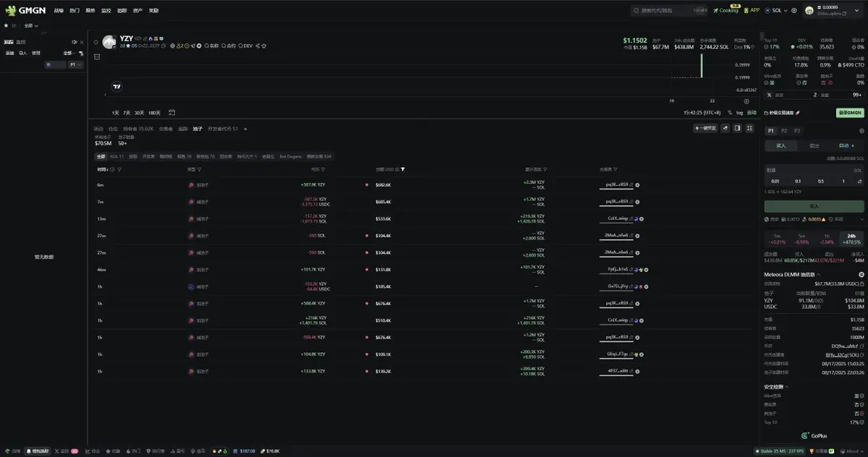Open the SOL chain dropdown

[777, 11]
